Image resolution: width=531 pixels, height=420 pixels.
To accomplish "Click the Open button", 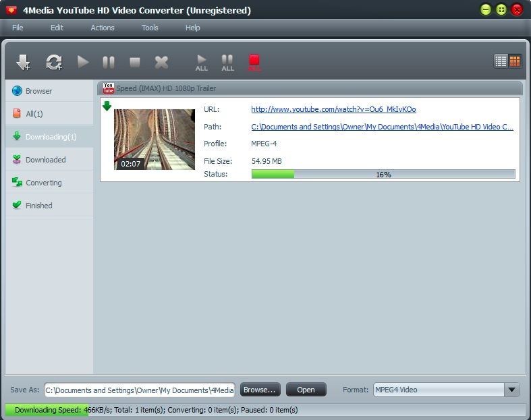I will pos(306,390).
